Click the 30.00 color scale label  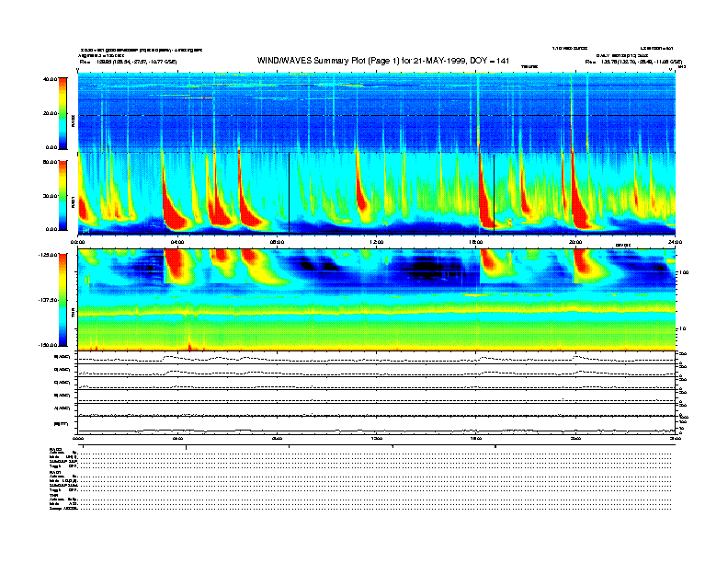(50, 196)
